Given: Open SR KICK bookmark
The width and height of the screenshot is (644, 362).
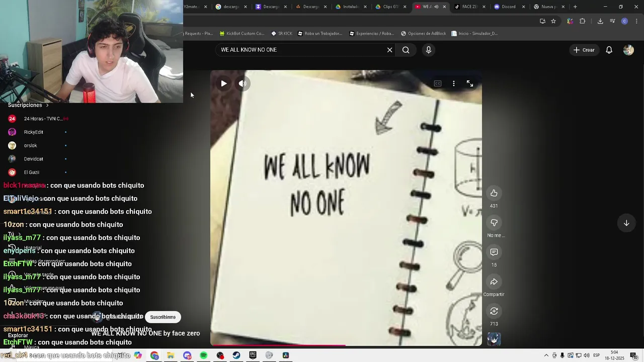Looking at the screenshot, I should pyautogui.click(x=282, y=34).
